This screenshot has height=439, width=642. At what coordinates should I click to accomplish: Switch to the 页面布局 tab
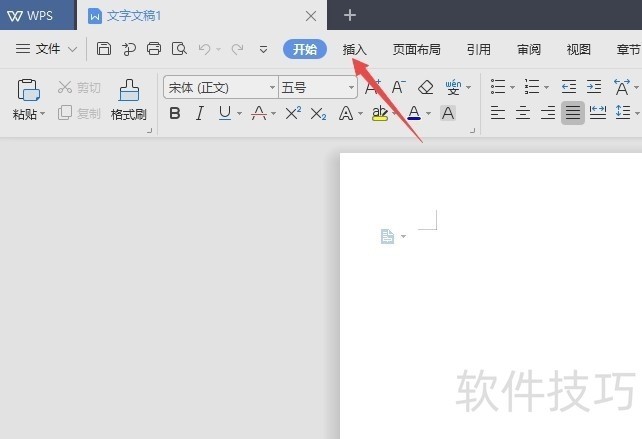point(416,50)
